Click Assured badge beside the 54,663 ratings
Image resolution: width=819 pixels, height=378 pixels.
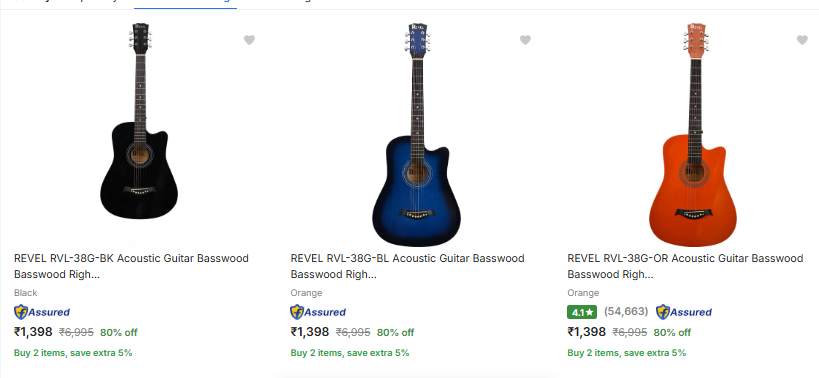[x=684, y=312]
